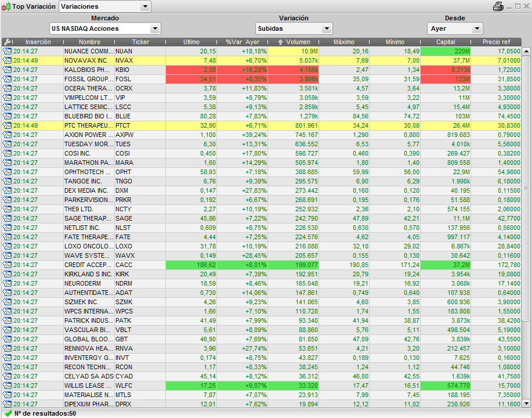Open chart icon for NUANCE COMM row
The width and height of the screenshot is (532, 418).
(7, 51)
